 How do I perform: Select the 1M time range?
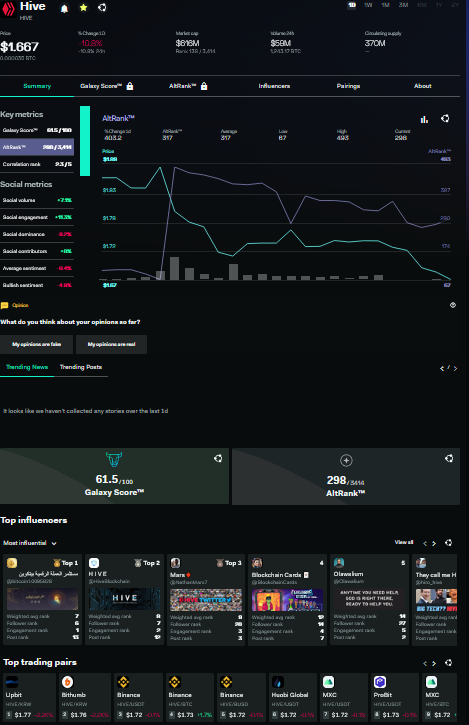click(x=385, y=5)
